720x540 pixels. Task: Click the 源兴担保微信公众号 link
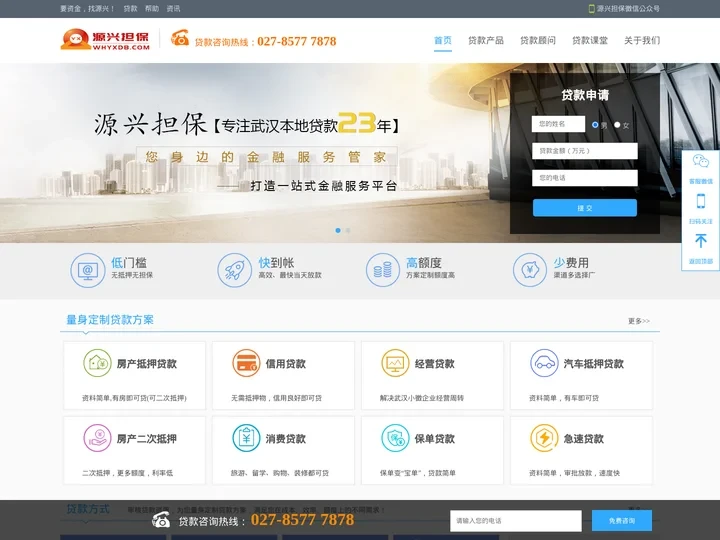tap(628, 9)
